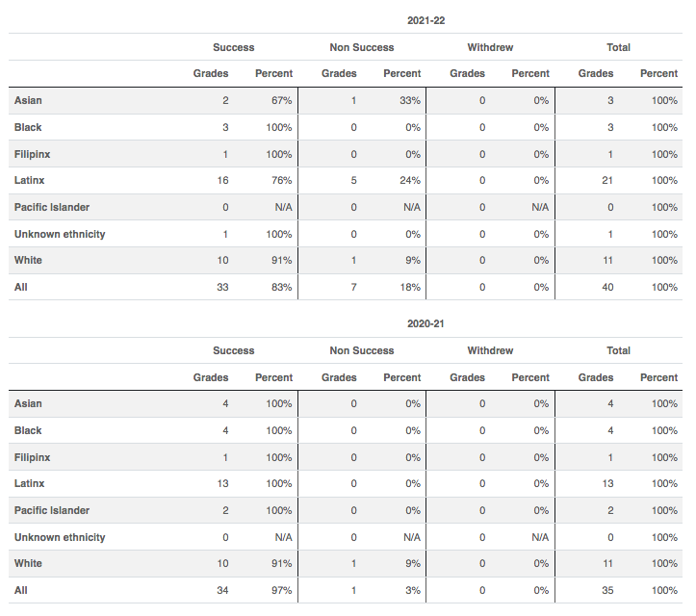Click the 2021-22 table title
Image resolution: width=696 pixels, height=616 pixels.
(425, 20)
